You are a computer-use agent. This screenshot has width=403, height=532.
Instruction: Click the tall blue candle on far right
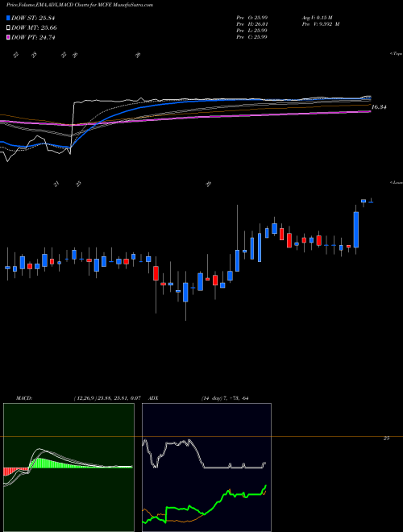(x=355, y=230)
